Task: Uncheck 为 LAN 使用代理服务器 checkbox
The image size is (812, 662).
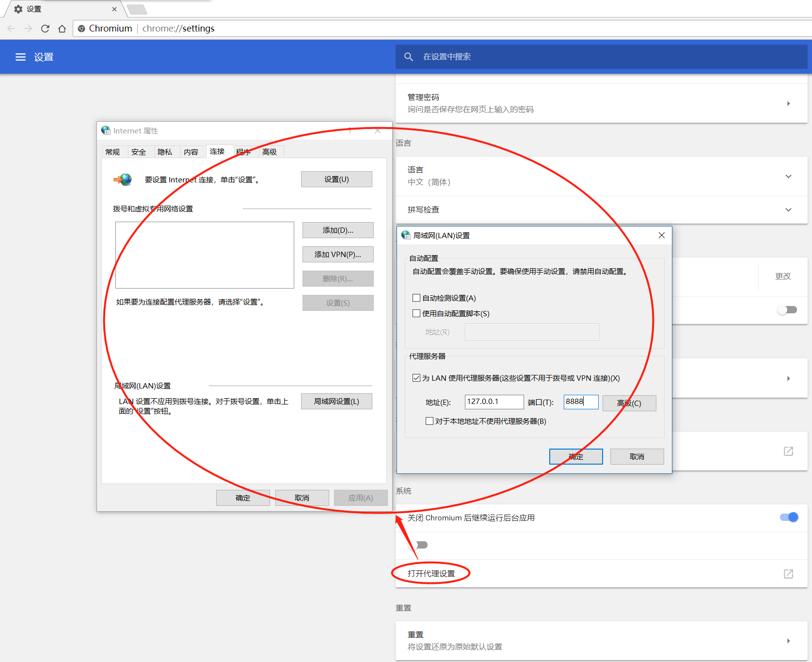Action: [416, 378]
